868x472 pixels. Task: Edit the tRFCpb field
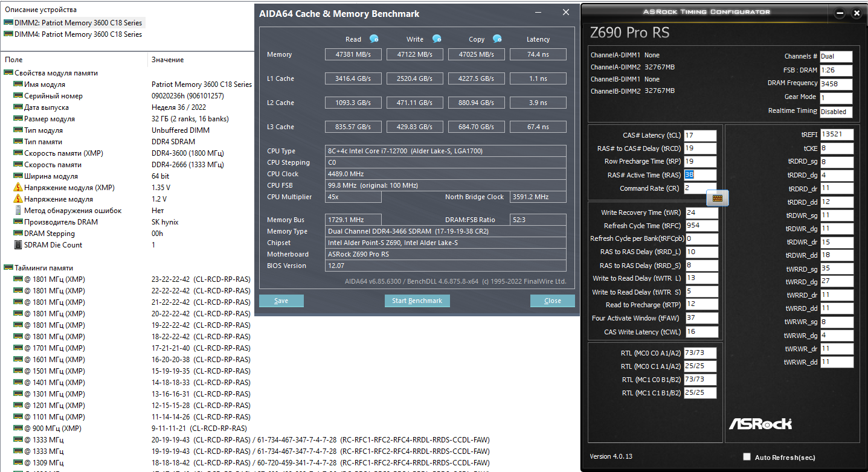(702, 238)
